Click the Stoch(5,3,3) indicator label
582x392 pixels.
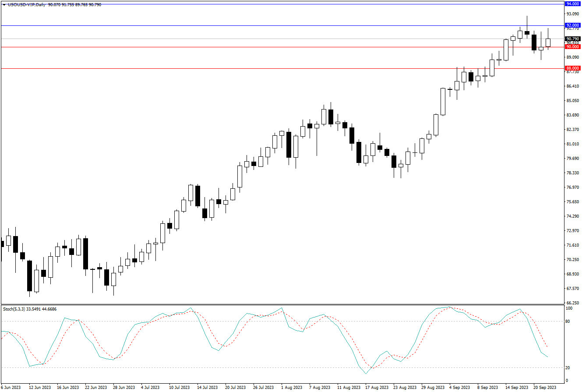14,309
